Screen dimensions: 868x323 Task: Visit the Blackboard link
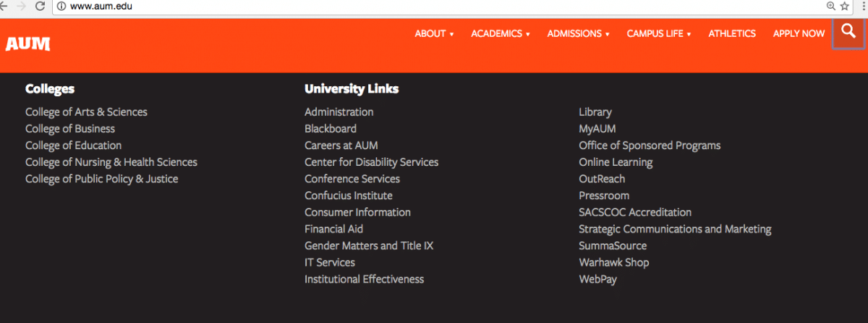(x=331, y=129)
